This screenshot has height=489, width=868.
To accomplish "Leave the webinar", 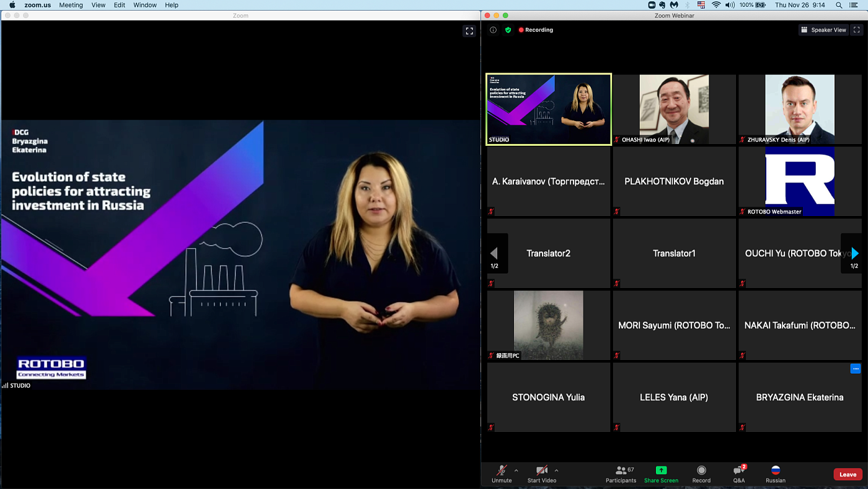I will click(848, 475).
